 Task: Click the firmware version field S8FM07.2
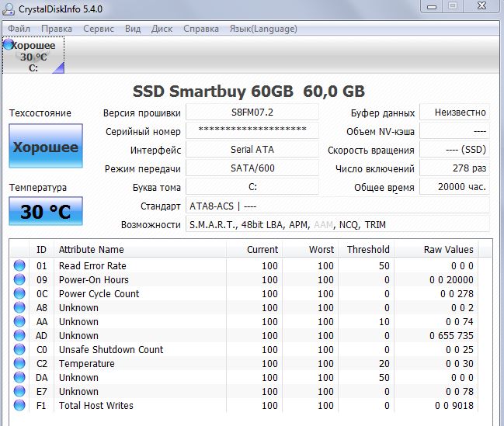point(252,113)
